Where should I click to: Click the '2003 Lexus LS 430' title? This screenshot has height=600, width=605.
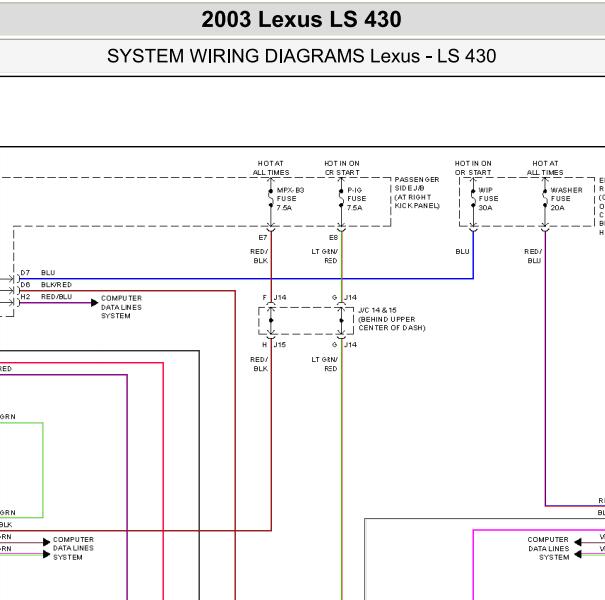[301, 19]
